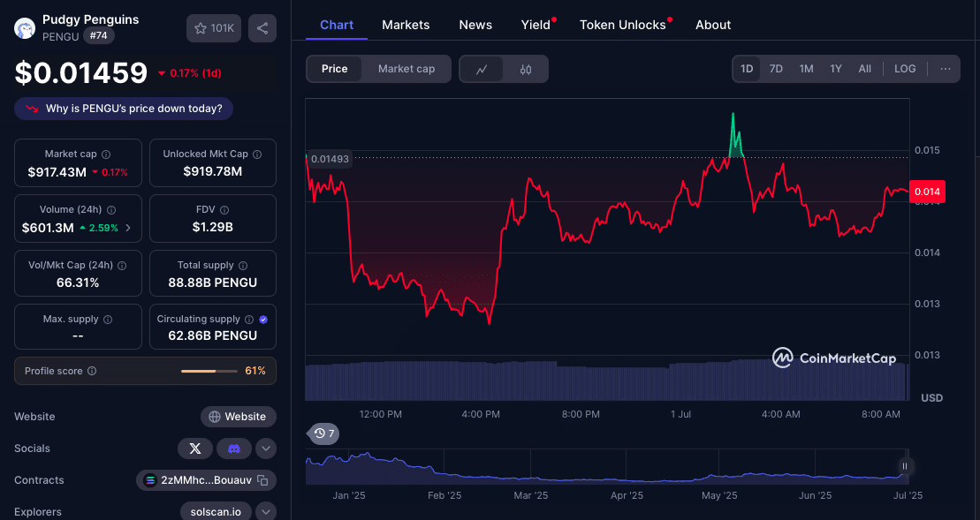Click Market cap value $917.43M
The width and height of the screenshot is (980, 520).
click(57, 172)
